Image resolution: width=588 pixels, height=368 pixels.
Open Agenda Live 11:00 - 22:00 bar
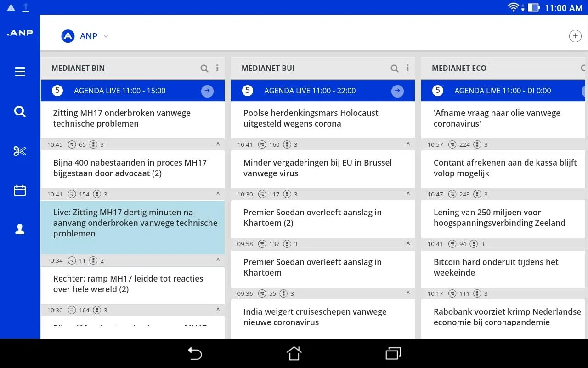[323, 91]
